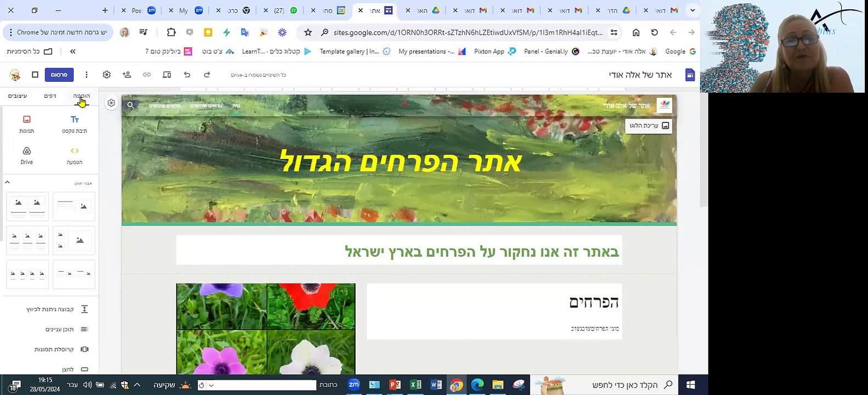
Task: Open the tab search dropdown arrow
Action: pos(692,10)
